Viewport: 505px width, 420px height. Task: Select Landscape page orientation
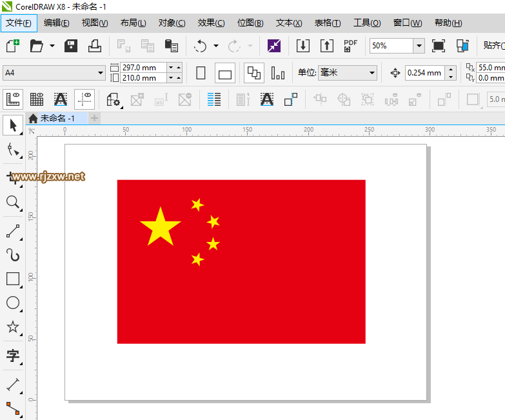point(225,73)
